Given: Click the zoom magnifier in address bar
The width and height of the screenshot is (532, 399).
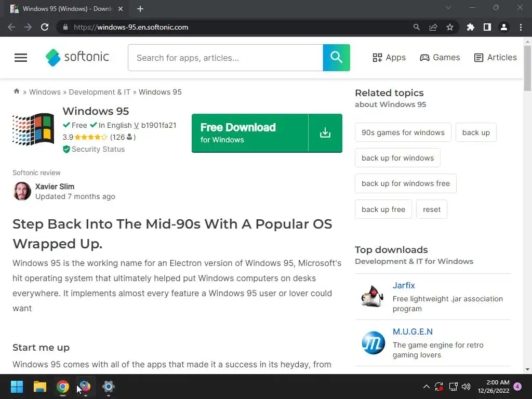Looking at the screenshot, I should [416, 27].
